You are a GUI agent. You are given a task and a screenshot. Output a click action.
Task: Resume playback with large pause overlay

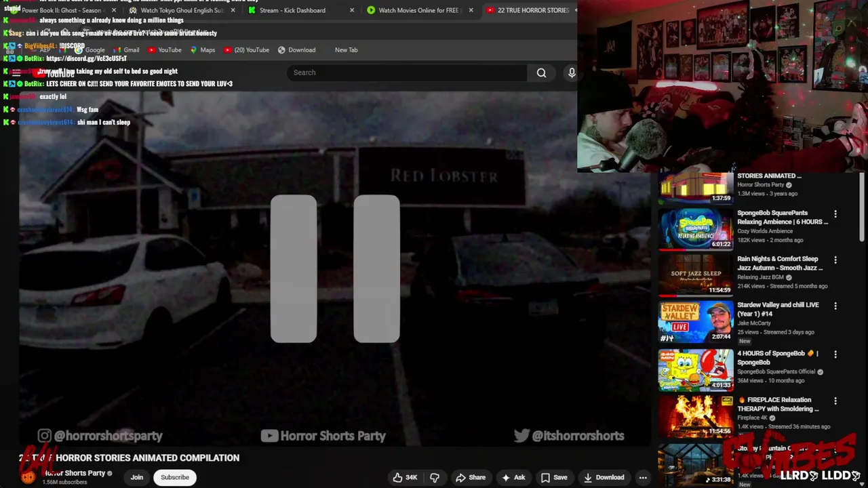tap(335, 268)
